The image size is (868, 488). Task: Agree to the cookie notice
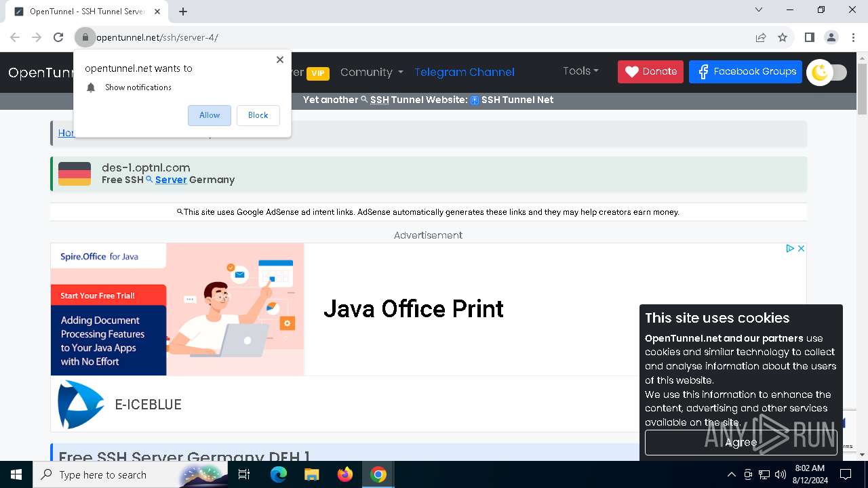pos(741,442)
